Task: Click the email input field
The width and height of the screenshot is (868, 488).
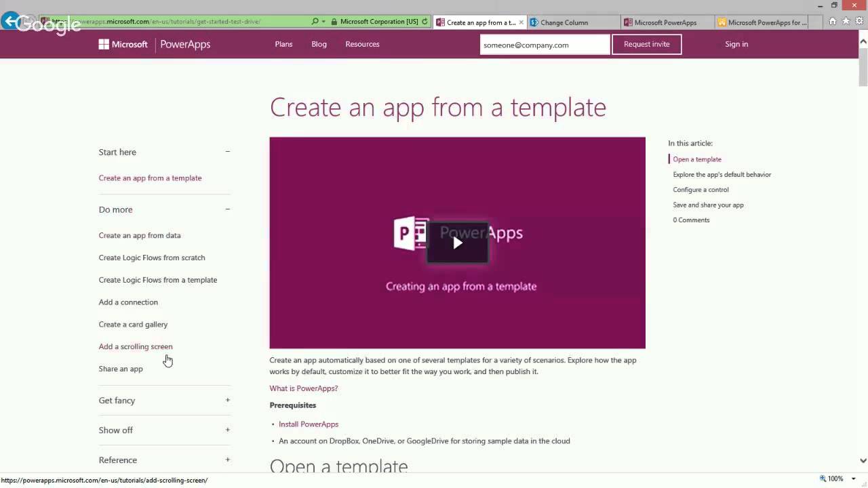Action: click(545, 45)
